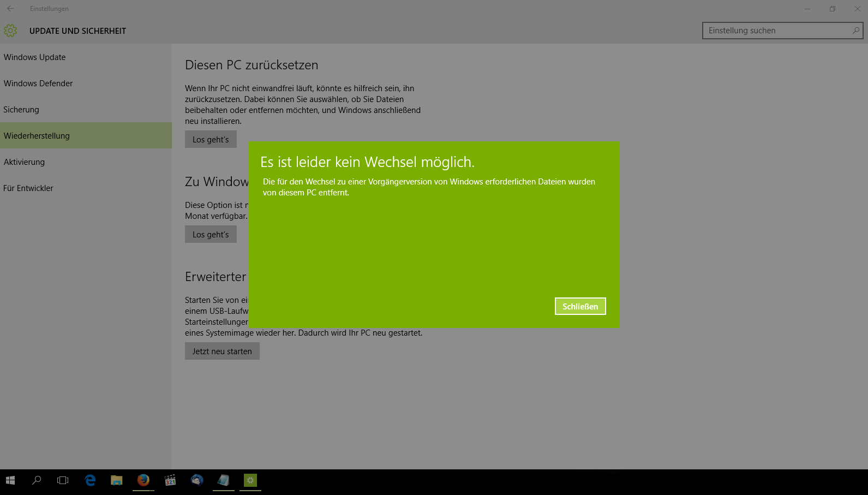Viewport: 868px width, 495px height.
Task: Open the Windows Start menu
Action: pos(10,480)
